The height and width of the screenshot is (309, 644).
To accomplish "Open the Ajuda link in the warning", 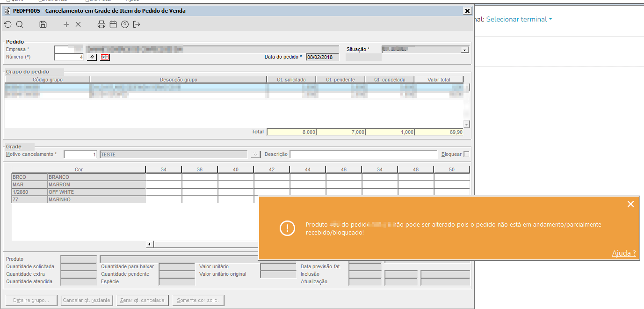I will click(624, 253).
